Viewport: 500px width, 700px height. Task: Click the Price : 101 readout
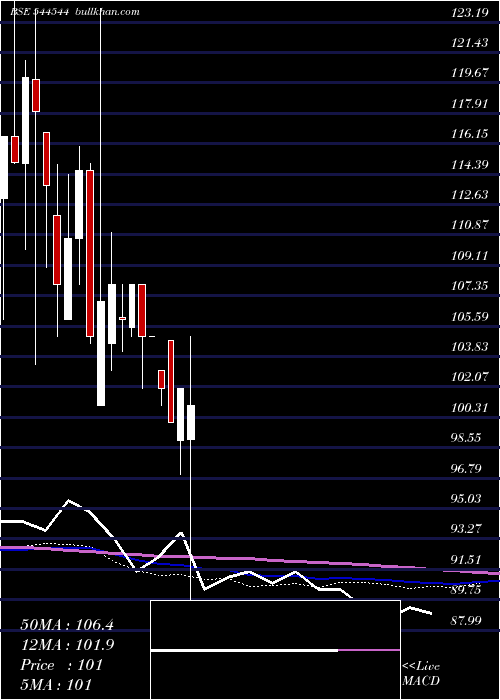(x=62, y=665)
